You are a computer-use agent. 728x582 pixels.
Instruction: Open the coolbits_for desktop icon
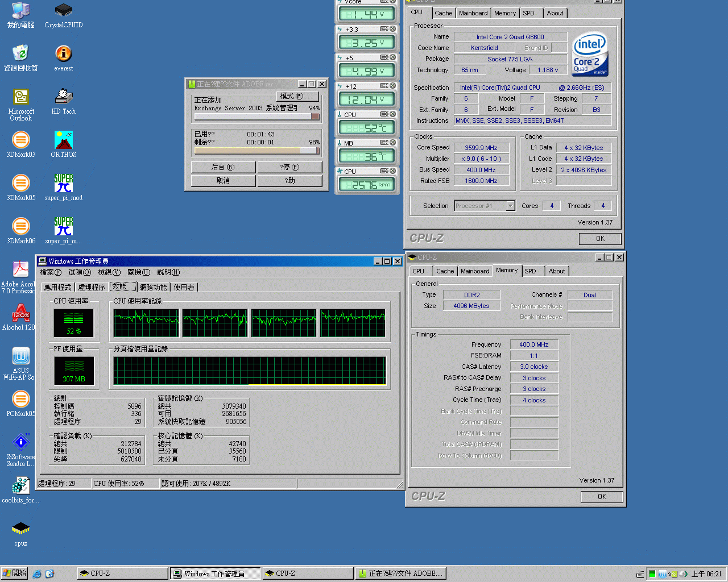point(20,490)
